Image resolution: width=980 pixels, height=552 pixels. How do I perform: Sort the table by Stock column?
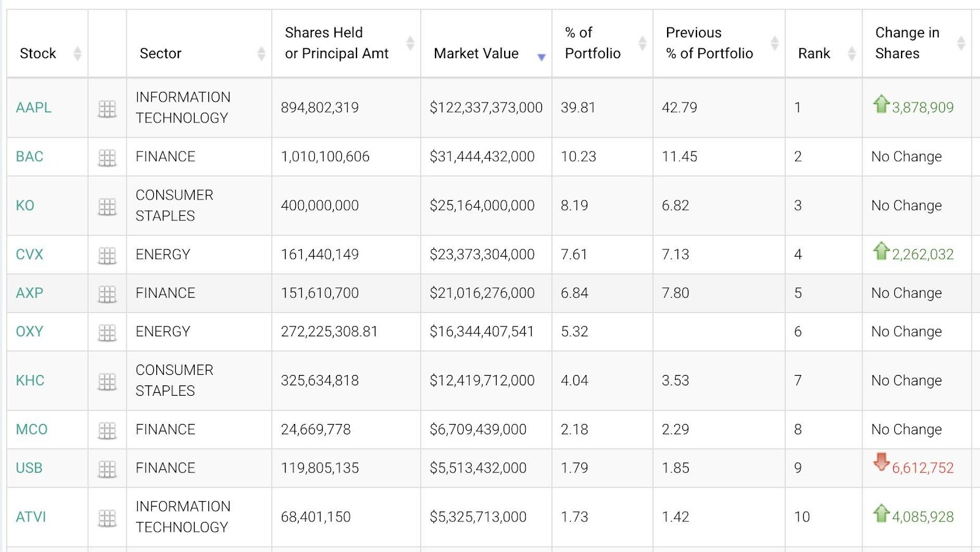[77, 54]
